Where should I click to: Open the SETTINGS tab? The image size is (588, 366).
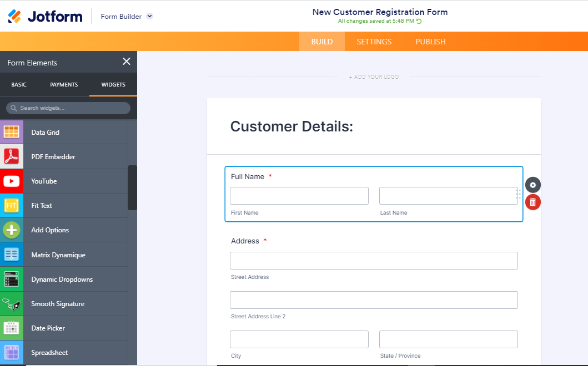374,42
